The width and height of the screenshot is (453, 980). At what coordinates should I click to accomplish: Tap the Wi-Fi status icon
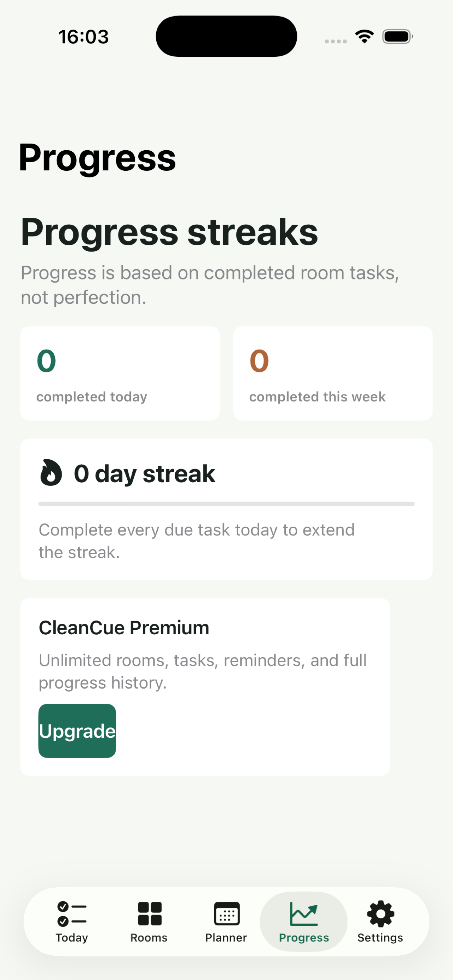(x=364, y=37)
